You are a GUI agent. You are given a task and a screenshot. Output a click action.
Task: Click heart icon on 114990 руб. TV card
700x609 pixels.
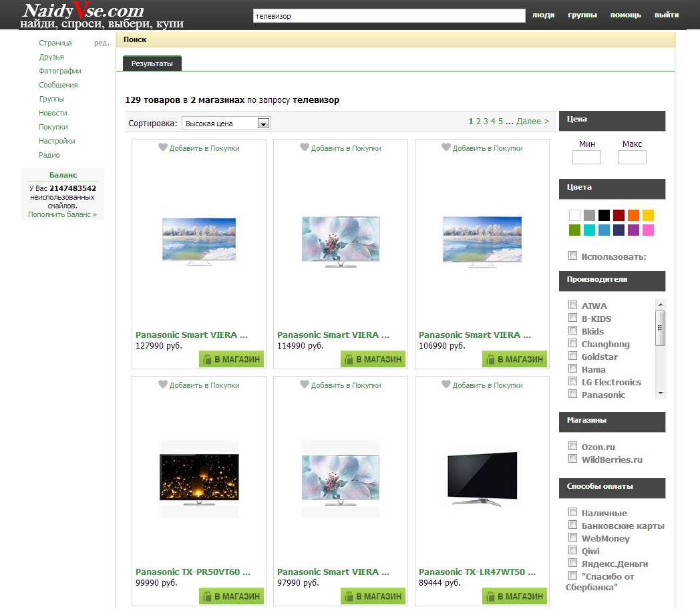[304, 147]
